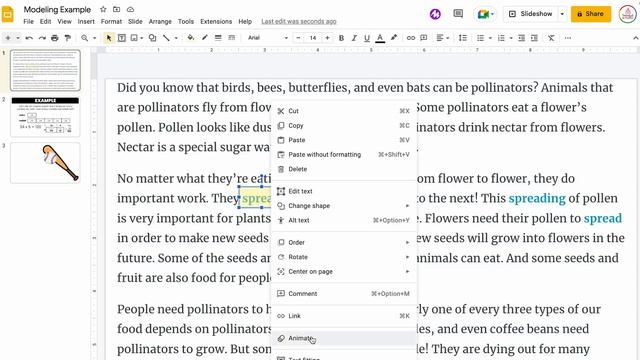
Task: Select the Text box tool
Action: [x=122, y=38]
